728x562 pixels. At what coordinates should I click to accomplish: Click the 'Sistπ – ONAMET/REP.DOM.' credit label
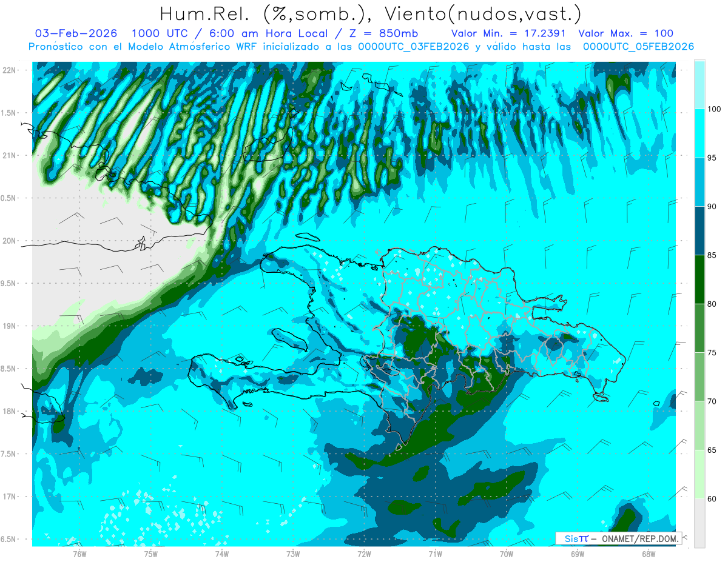(x=619, y=538)
